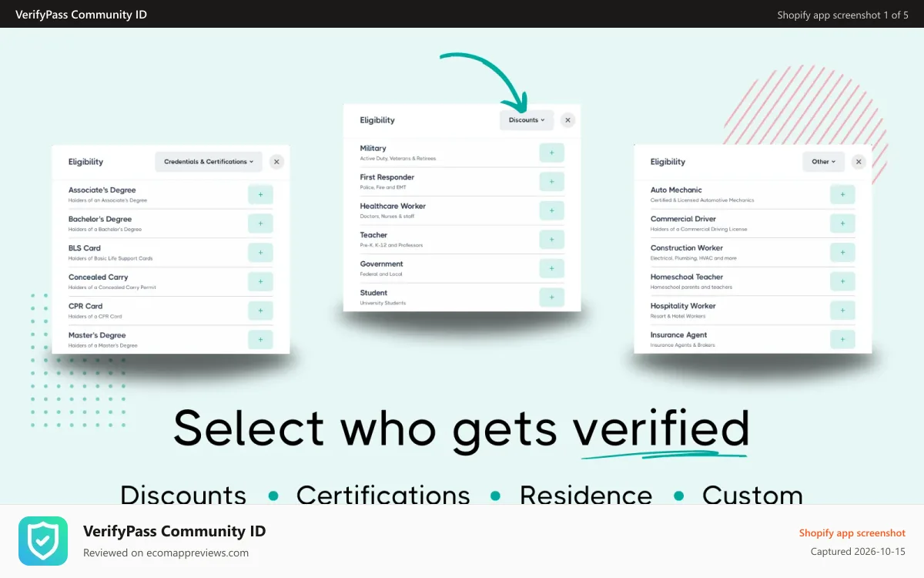This screenshot has width=924, height=578.
Task: Close the Discounts eligibility panel
Action: [567, 120]
